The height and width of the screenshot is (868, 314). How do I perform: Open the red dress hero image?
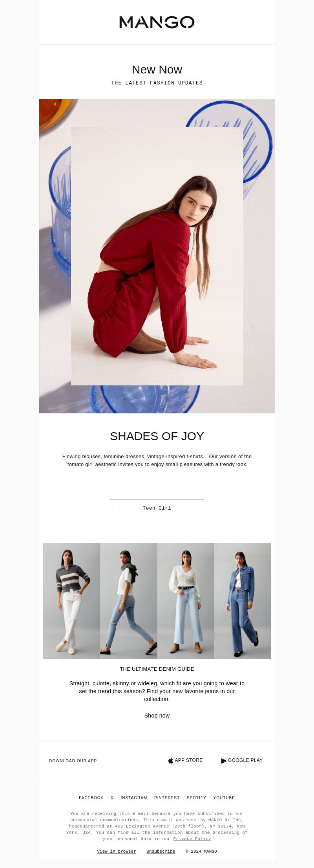157,256
